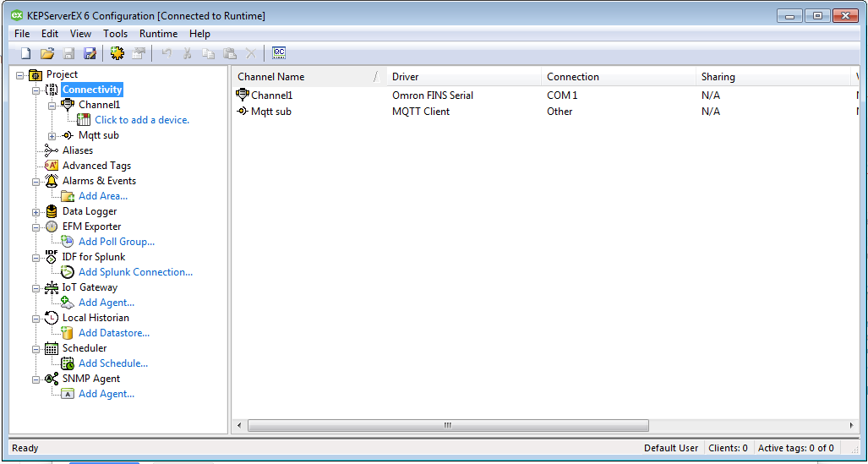Click the Aliases tree icon
Viewport: 868px width, 464px height.
click(x=52, y=150)
